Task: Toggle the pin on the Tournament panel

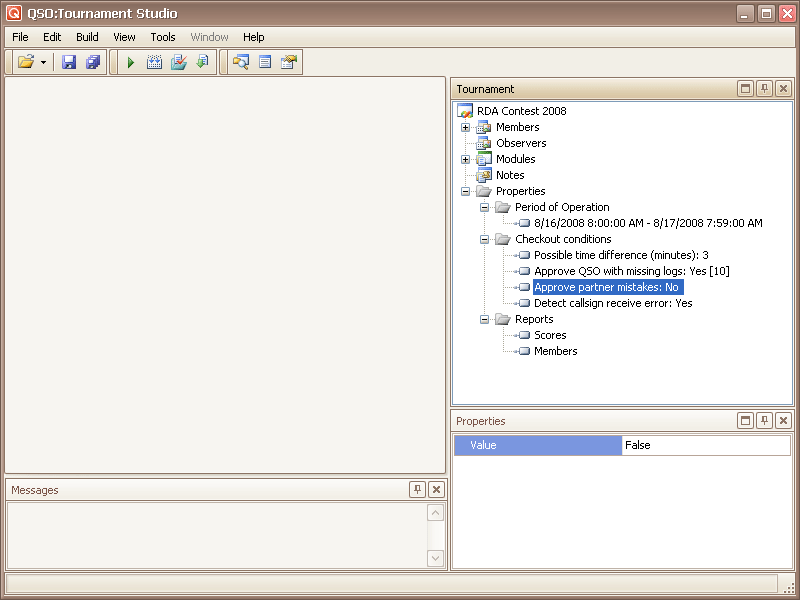Action: click(x=764, y=89)
